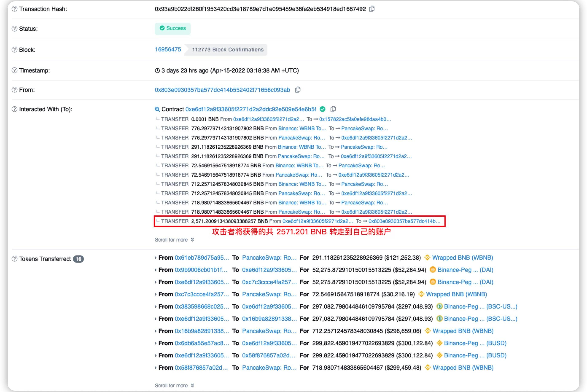Viewport: 587px width, 392px height.
Task: Open contract address 0xe6df12a9f33605f2271d
Action: coord(251,109)
